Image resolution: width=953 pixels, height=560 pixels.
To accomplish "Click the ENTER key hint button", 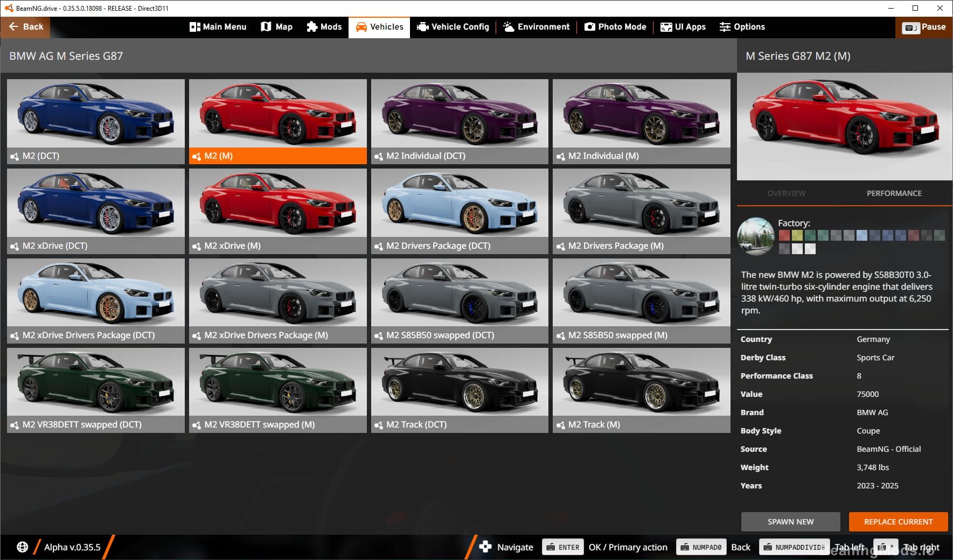I will coord(564,547).
